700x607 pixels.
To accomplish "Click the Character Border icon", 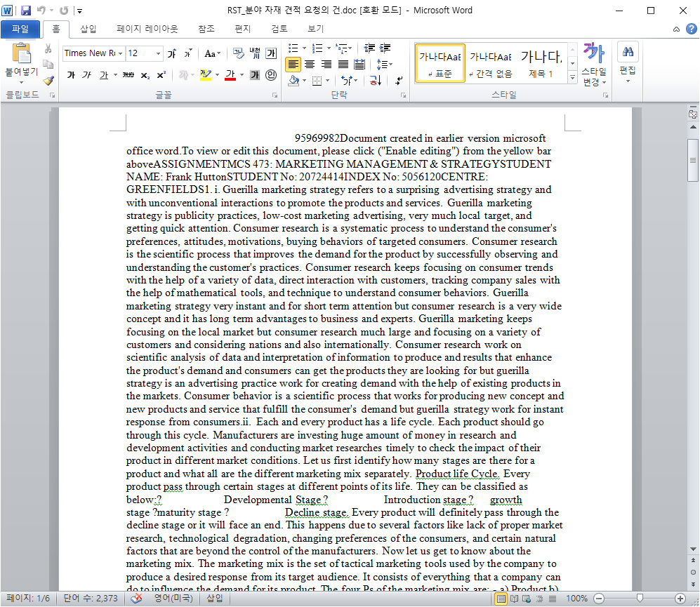I will pyautogui.click(x=271, y=53).
